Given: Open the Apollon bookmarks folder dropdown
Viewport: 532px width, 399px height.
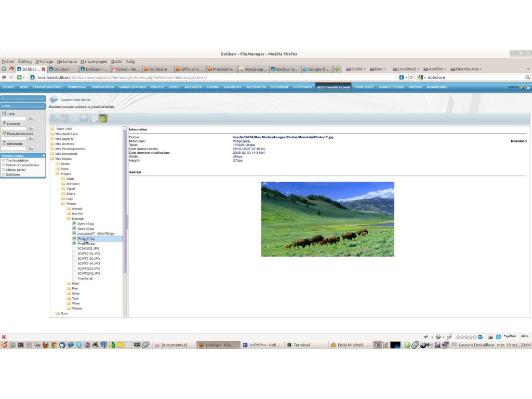Looking at the screenshot, I should pyautogui.click(x=435, y=69).
